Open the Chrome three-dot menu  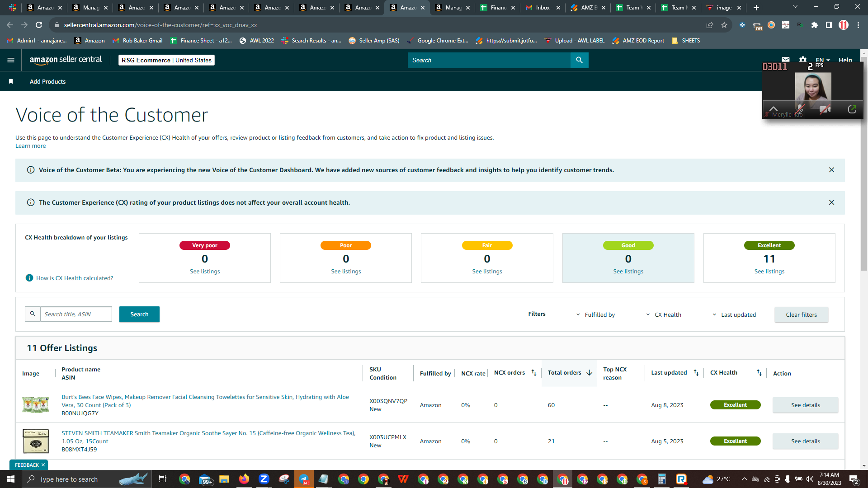(858, 25)
